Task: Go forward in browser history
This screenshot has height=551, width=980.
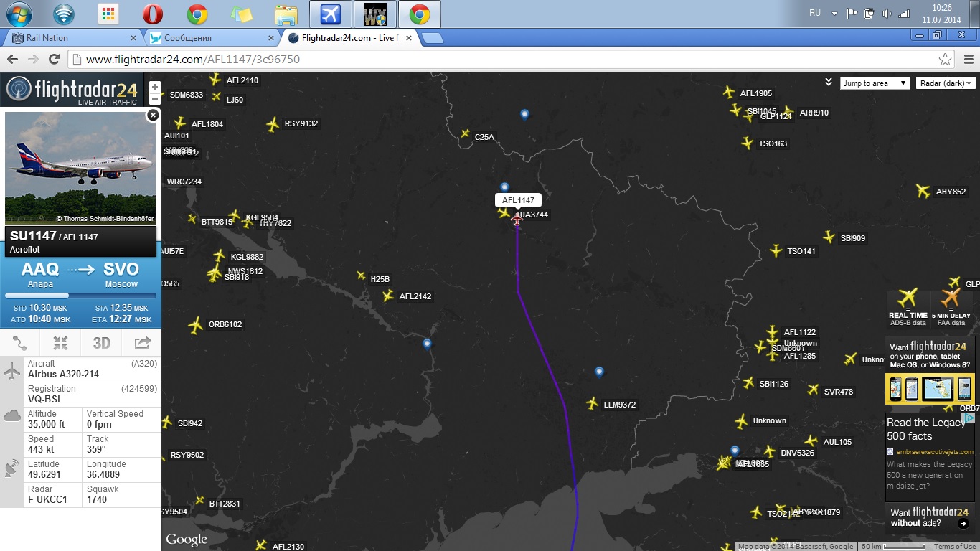Action: coord(33,60)
